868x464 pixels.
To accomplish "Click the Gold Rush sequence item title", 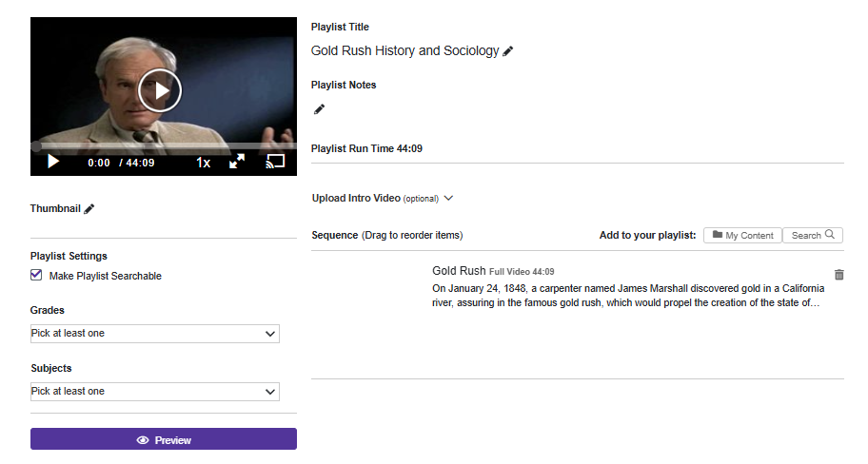I will pyautogui.click(x=459, y=271).
